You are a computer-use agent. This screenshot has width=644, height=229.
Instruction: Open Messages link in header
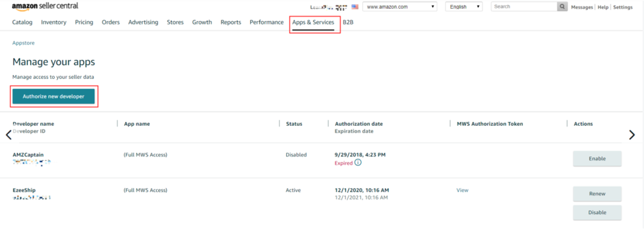(x=582, y=7)
